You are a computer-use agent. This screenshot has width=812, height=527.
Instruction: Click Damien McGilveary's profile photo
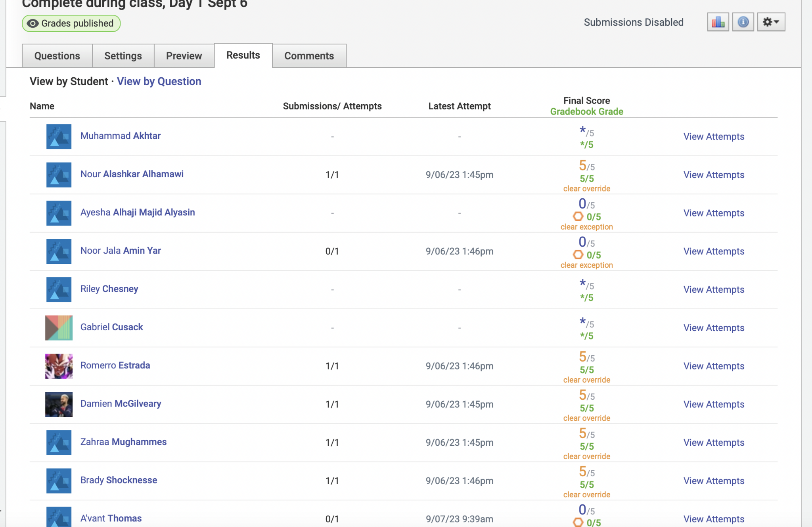click(x=59, y=404)
